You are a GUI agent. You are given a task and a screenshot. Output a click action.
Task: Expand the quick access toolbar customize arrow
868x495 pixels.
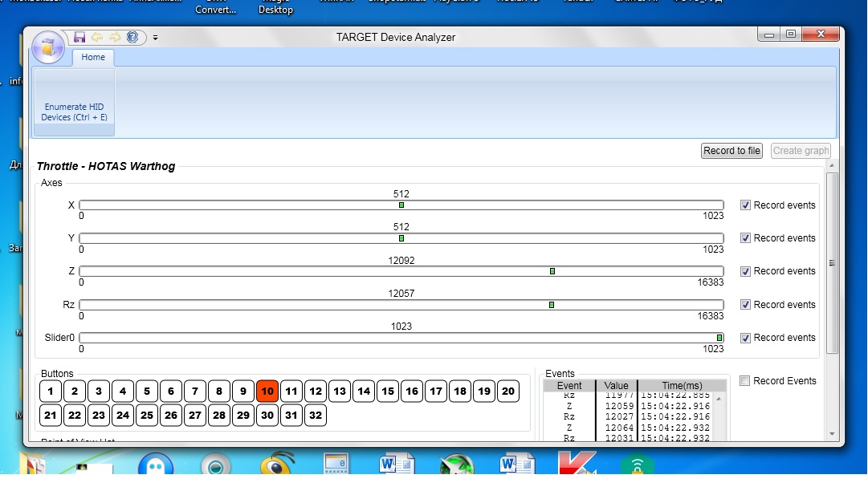(x=156, y=38)
